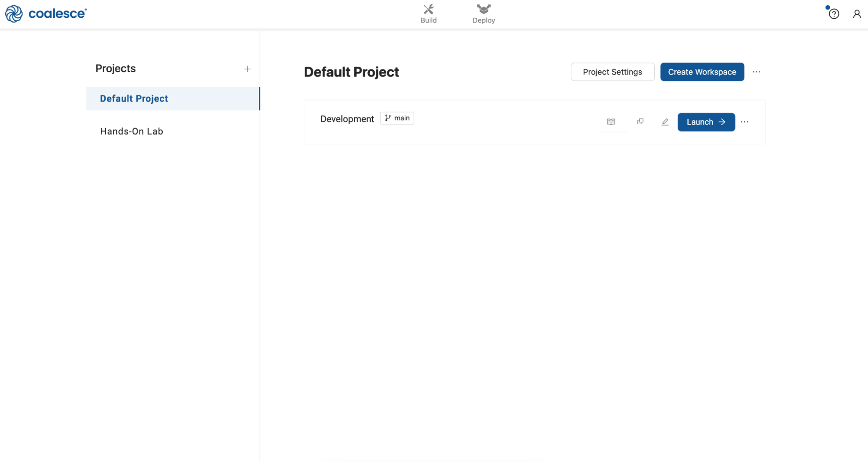Click the git branch icon beside main

(388, 118)
